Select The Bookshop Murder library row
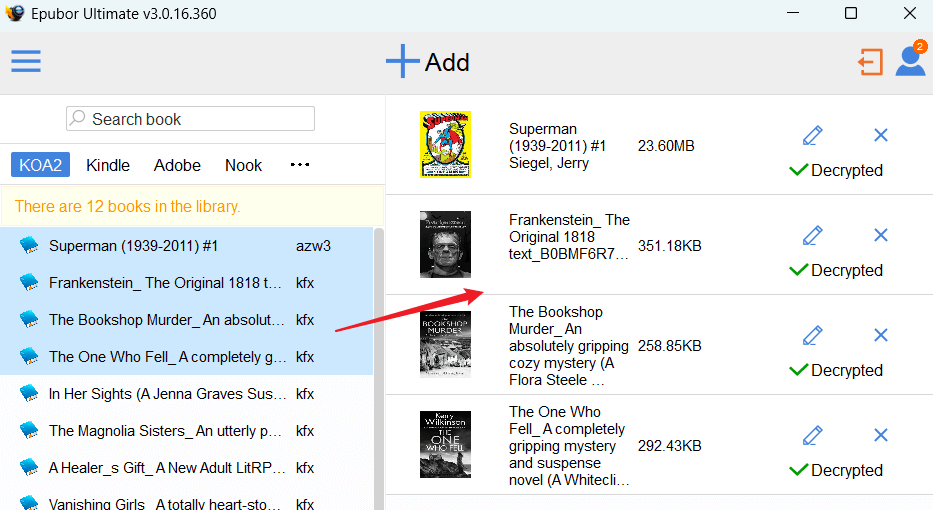 click(187, 320)
